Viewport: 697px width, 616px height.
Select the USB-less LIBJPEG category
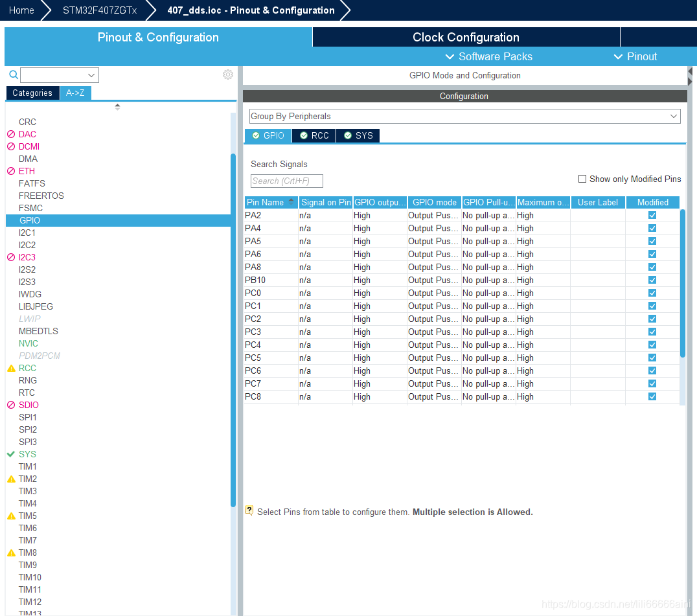[x=36, y=306]
